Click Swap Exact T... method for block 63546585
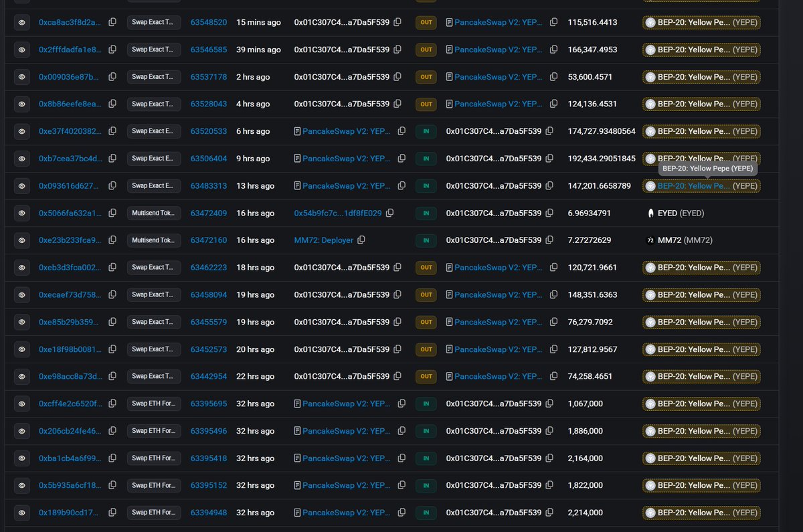Screen dimensions: 803x532 click(x=154, y=50)
